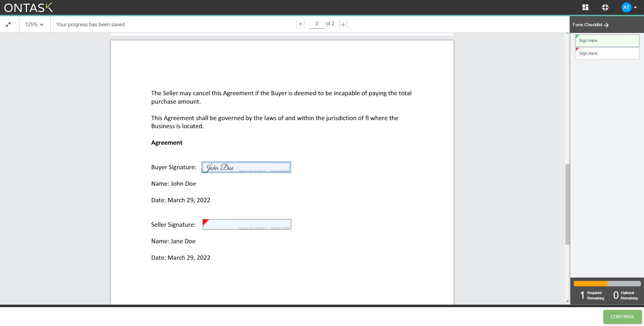Go to previous page with up arrow
This screenshot has height=326, width=644.
click(300, 24)
